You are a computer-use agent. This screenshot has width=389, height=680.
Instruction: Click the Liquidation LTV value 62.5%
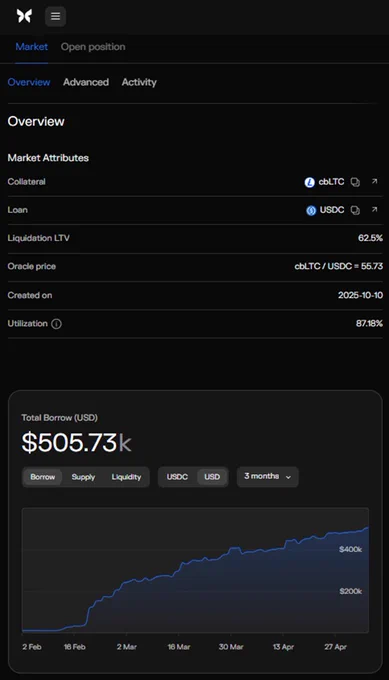tap(370, 238)
